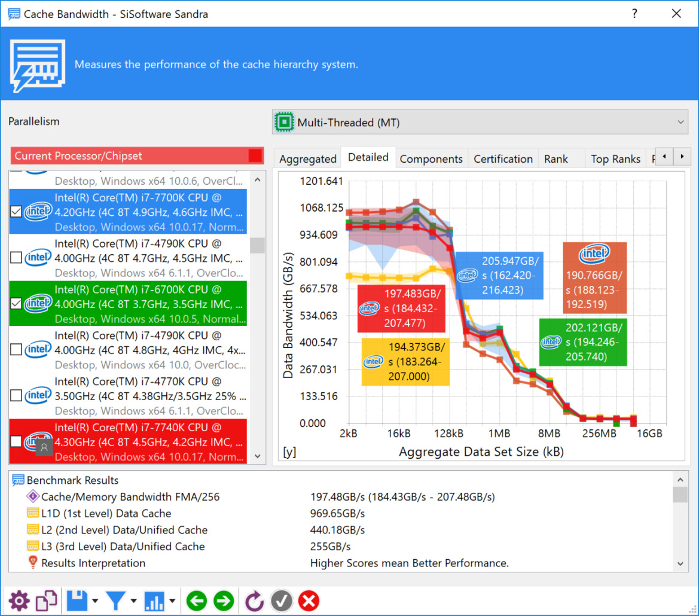Click the L1D Data Cache memory icon
The image size is (699, 616).
[x=32, y=513]
